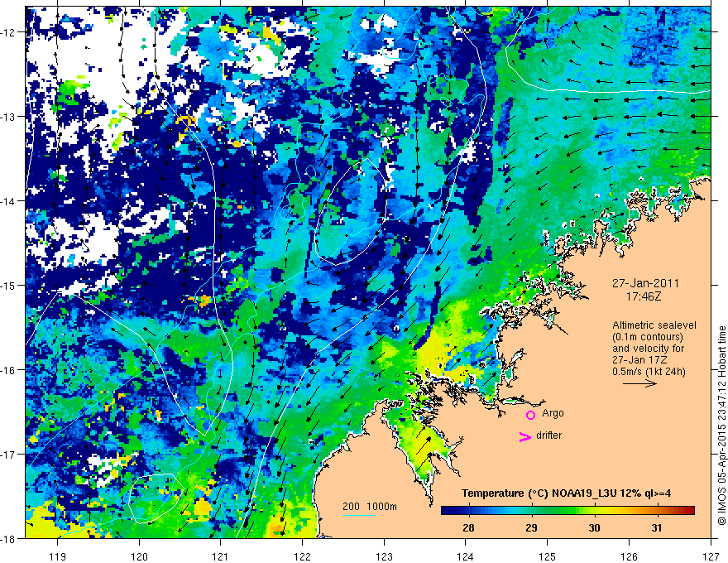Click the '(0.1m contours)' text
This screenshot has height=563, width=728.
(648, 337)
